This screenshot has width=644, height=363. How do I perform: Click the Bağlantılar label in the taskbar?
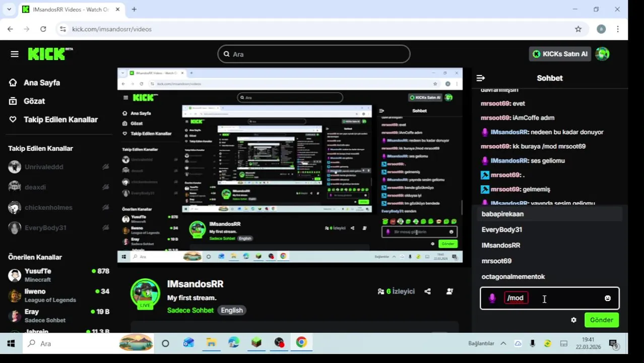pos(481,344)
